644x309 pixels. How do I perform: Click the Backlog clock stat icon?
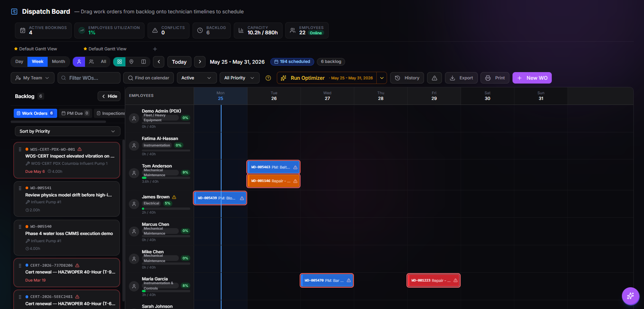[x=200, y=31]
